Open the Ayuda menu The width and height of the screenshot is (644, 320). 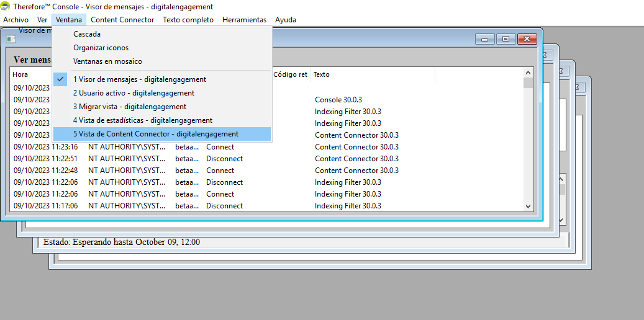click(x=286, y=20)
